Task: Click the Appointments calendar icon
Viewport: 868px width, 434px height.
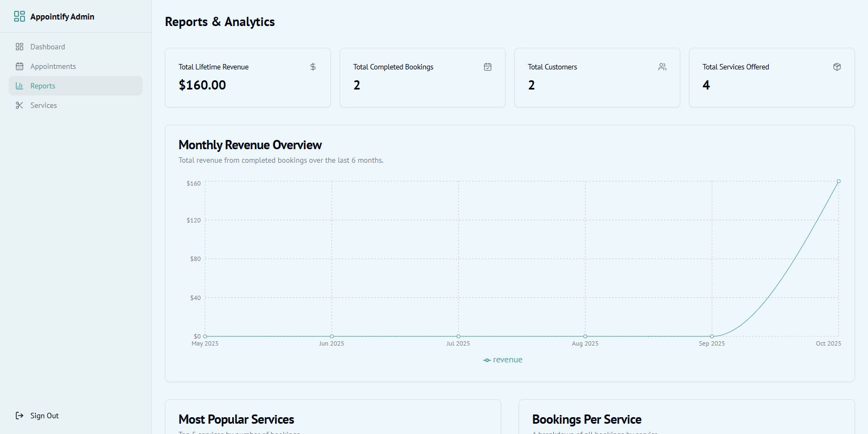Action: click(x=20, y=66)
